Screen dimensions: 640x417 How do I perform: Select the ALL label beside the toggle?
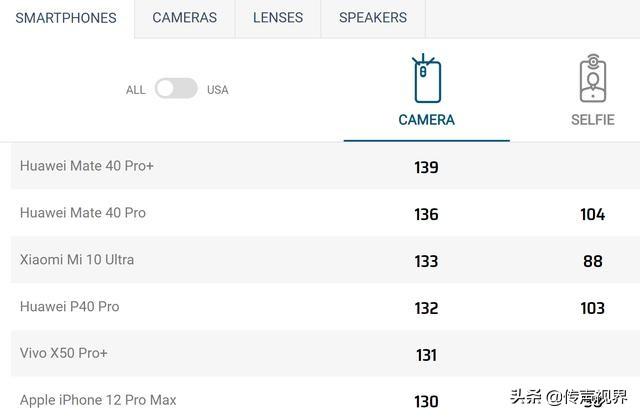(x=136, y=90)
